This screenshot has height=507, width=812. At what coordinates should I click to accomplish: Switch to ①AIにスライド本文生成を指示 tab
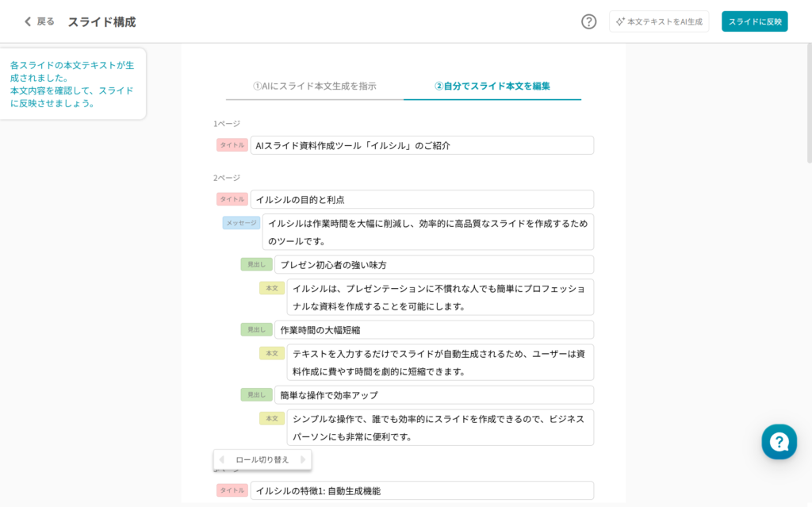tap(314, 86)
